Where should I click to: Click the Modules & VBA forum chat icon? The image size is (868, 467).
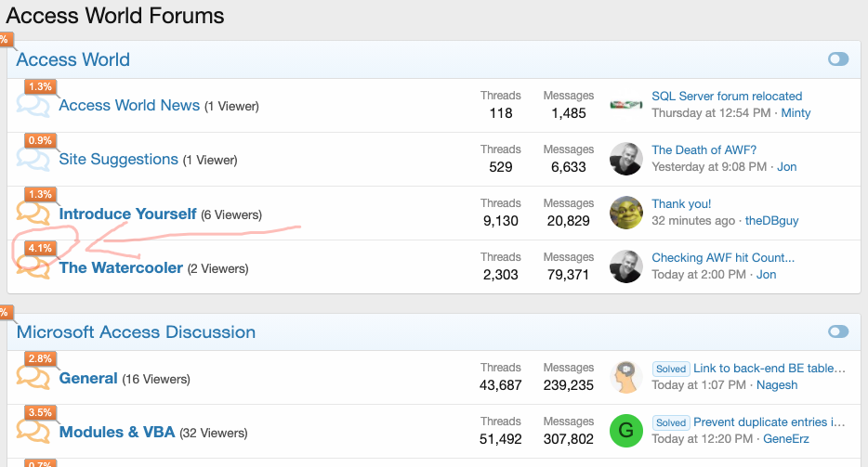(33, 433)
